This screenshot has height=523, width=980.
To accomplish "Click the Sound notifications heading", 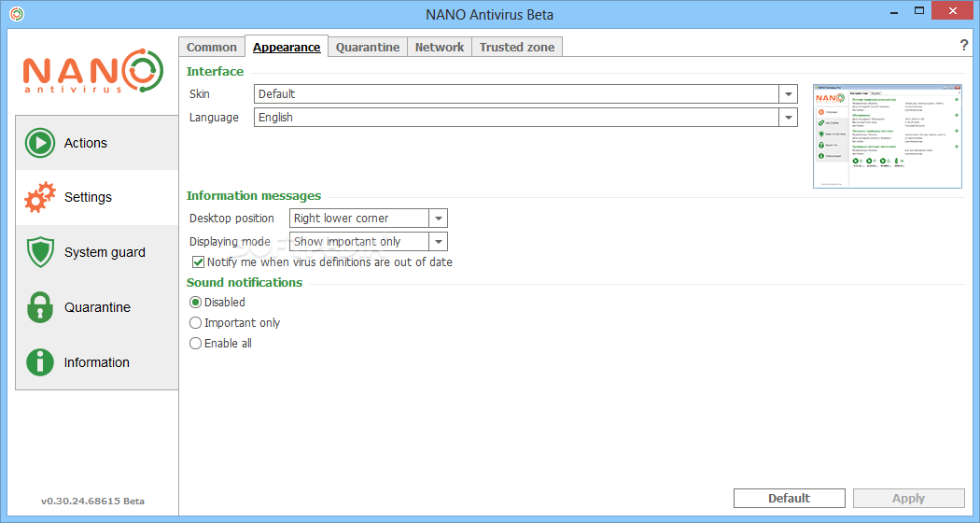I will click(245, 282).
